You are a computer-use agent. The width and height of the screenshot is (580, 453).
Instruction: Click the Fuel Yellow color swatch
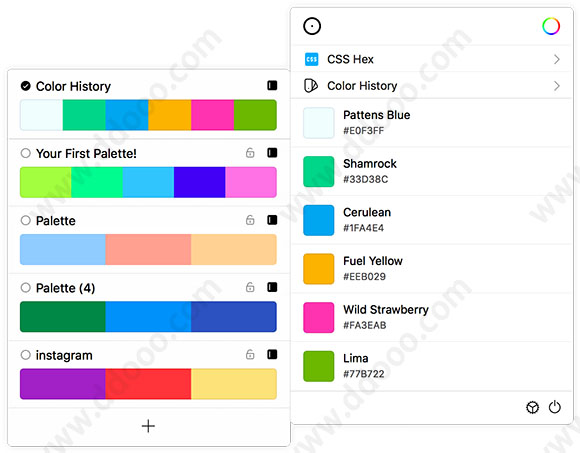(318, 269)
